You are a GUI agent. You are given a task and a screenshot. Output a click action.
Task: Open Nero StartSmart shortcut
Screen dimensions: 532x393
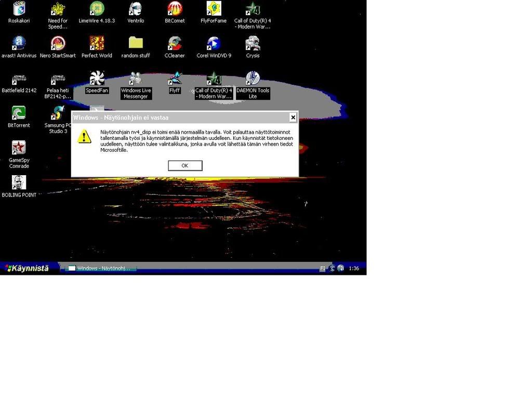pos(58,44)
